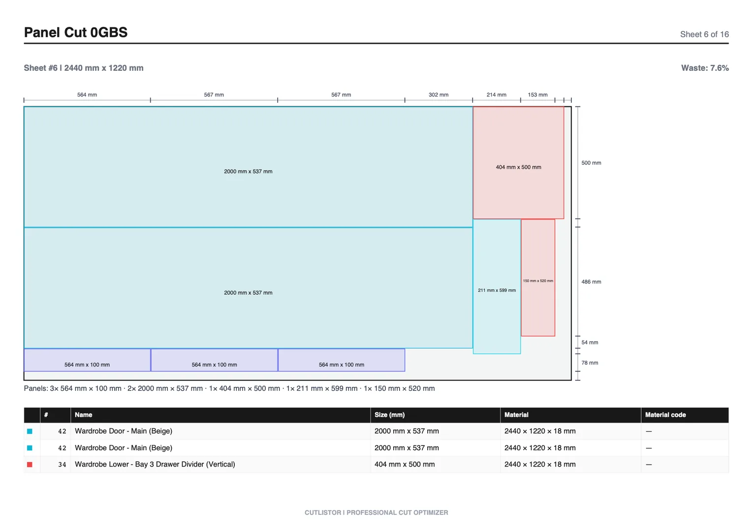Select the middle 564 mm x 100 mm strip
Image resolution: width=756 pixels, height=532 pixels.
coord(214,360)
